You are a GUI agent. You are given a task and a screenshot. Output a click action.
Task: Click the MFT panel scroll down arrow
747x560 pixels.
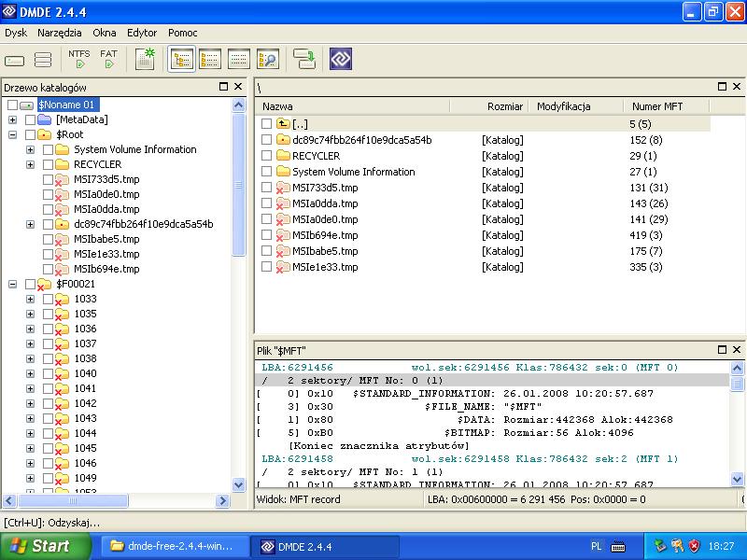click(x=737, y=480)
